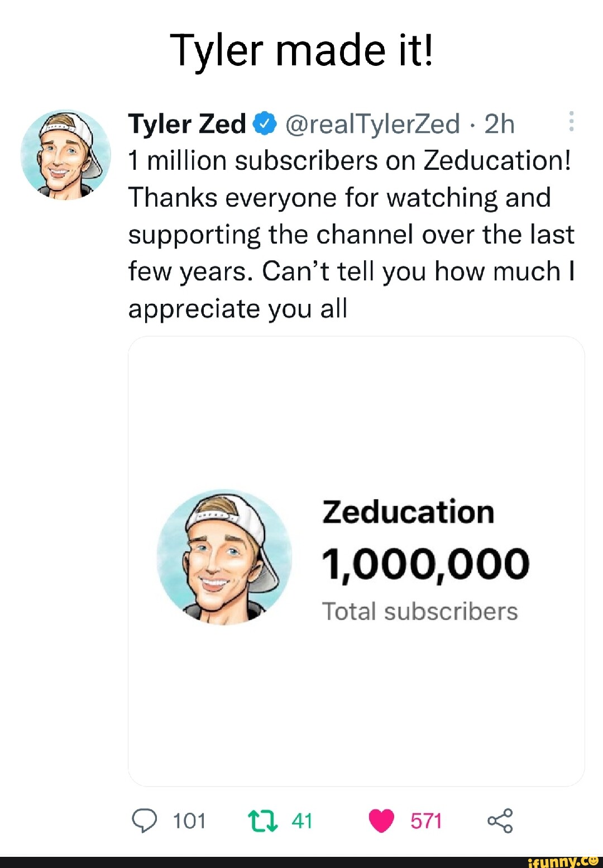
Task: Unlike the tweet via the pink heart
Action: [381, 821]
